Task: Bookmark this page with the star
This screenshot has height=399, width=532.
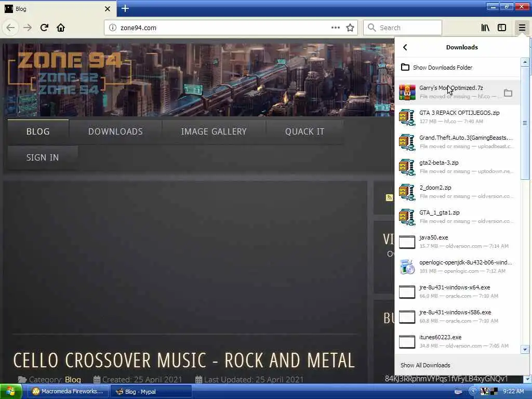Action: 350,28
